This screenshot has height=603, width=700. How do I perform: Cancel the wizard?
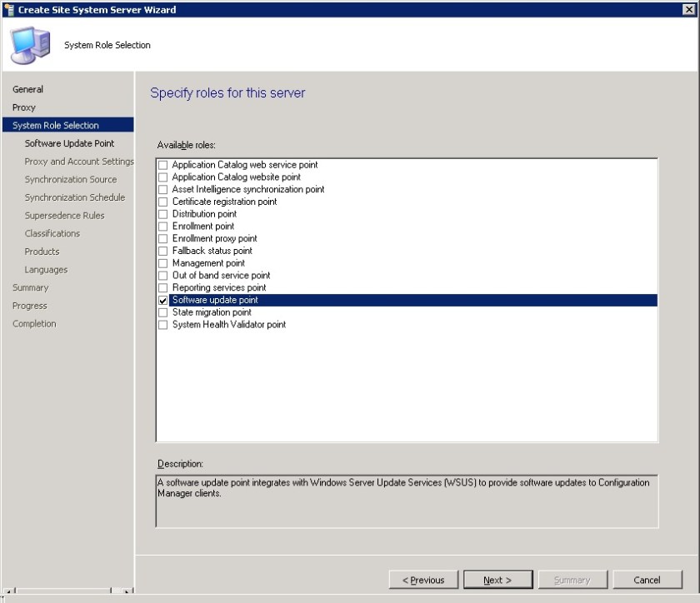(647, 580)
